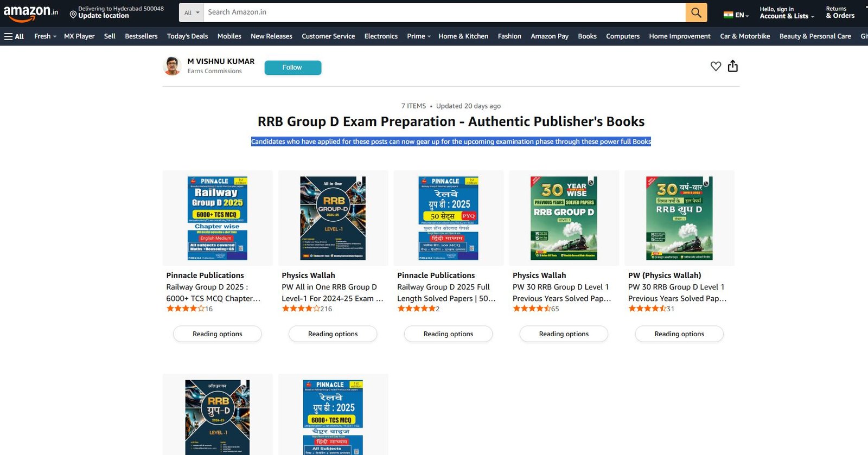Click the heart icon to like list
Screen dimensions: 868x455
[x=716, y=66]
